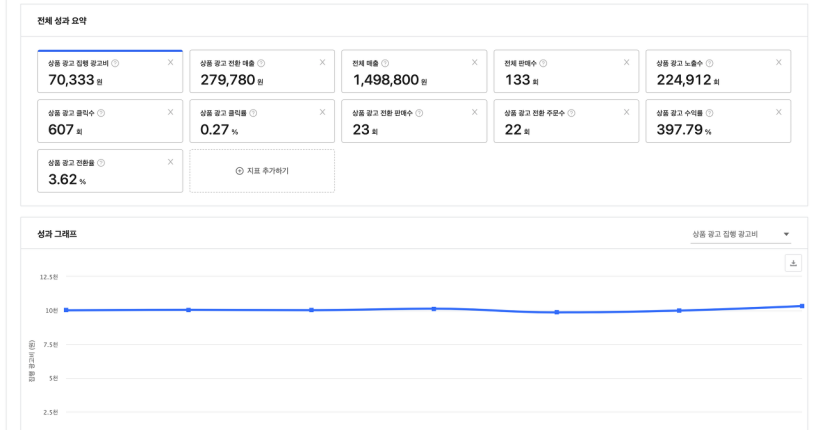Select the 상품 광고 전환 주문수 card
The height and width of the screenshot is (430, 820).
[x=566, y=122]
